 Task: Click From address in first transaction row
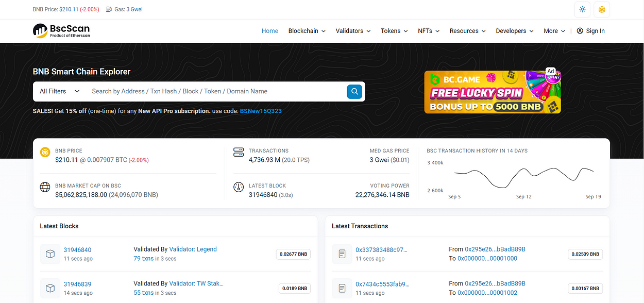tap(495, 249)
